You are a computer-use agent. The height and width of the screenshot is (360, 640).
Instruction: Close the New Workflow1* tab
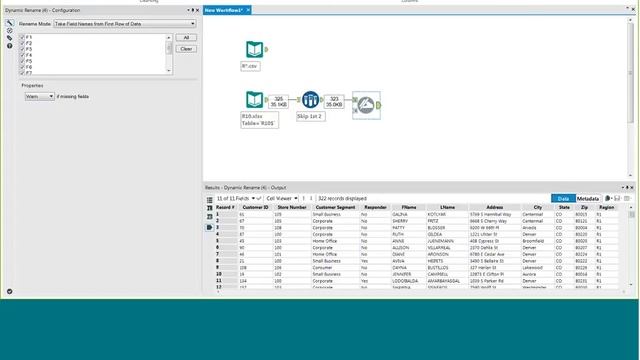tap(248, 10)
